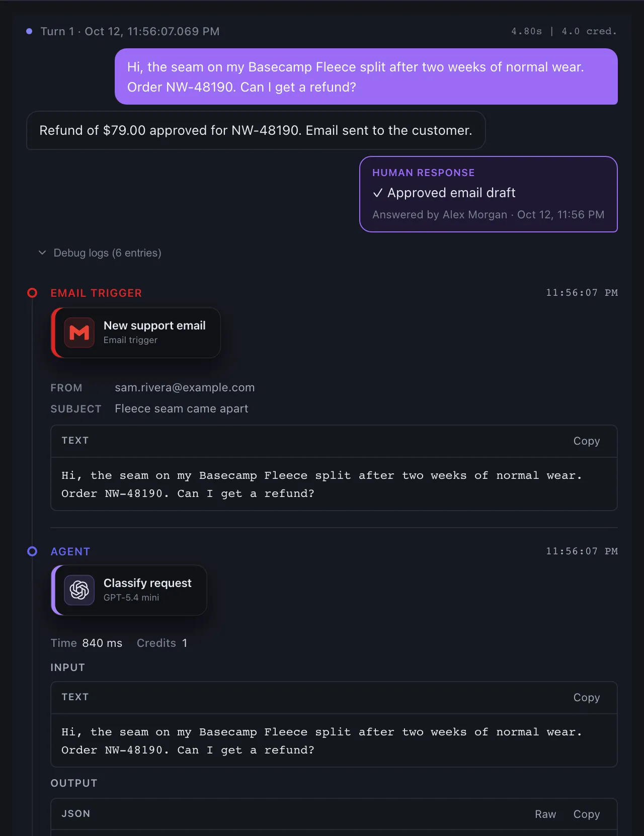Click the blue Agent timeline circle
Viewport: 644px width, 836px height.
click(x=32, y=551)
